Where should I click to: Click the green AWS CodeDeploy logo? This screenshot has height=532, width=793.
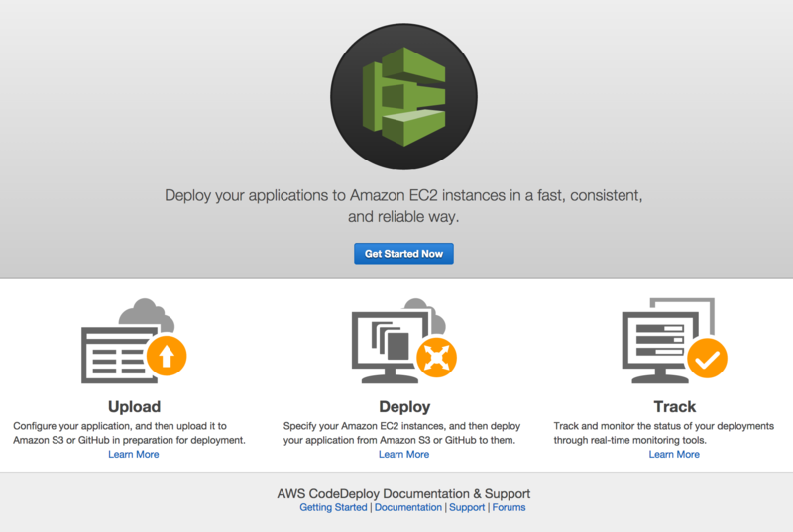(x=403, y=96)
